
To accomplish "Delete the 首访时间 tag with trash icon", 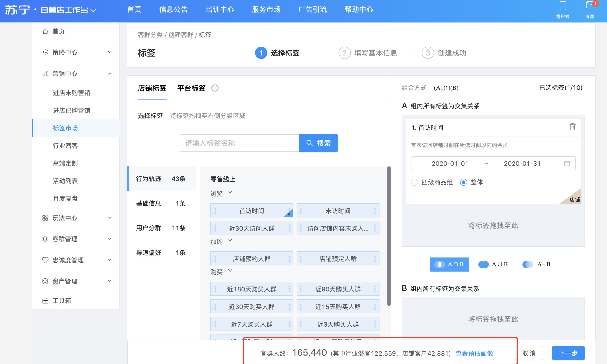I will tap(572, 127).
